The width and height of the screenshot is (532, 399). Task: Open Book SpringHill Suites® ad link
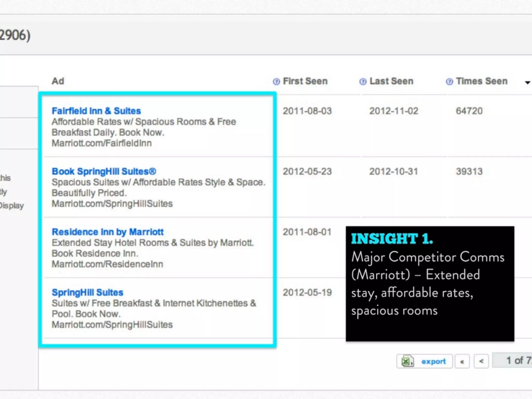click(x=104, y=171)
